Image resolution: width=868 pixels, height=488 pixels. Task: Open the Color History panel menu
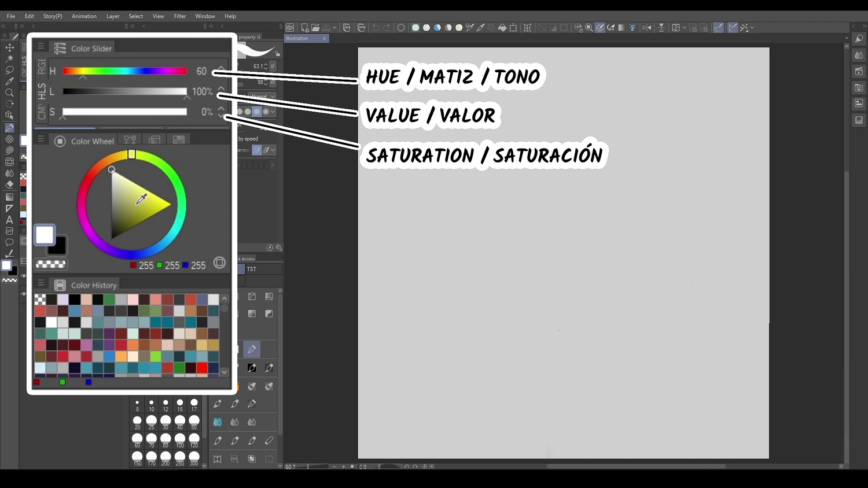(41, 283)
